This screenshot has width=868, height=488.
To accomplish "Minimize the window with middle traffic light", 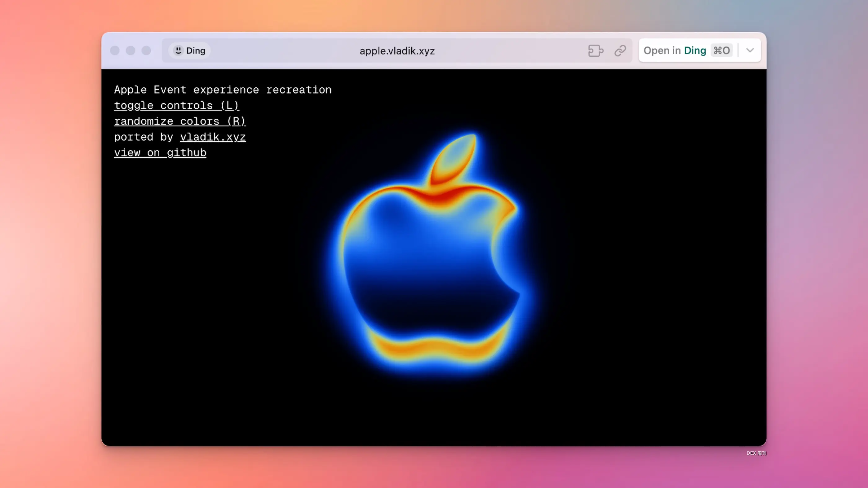I will 131,51.
